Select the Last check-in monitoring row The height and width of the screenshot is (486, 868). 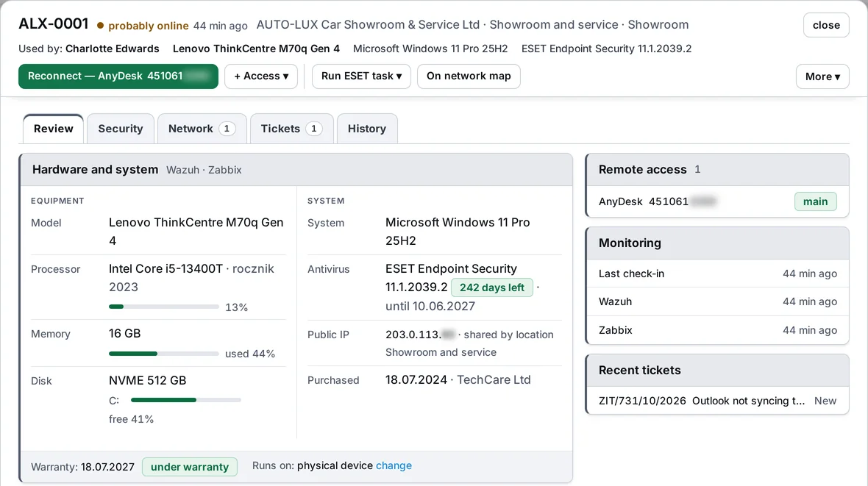click(x=717, y=274)
